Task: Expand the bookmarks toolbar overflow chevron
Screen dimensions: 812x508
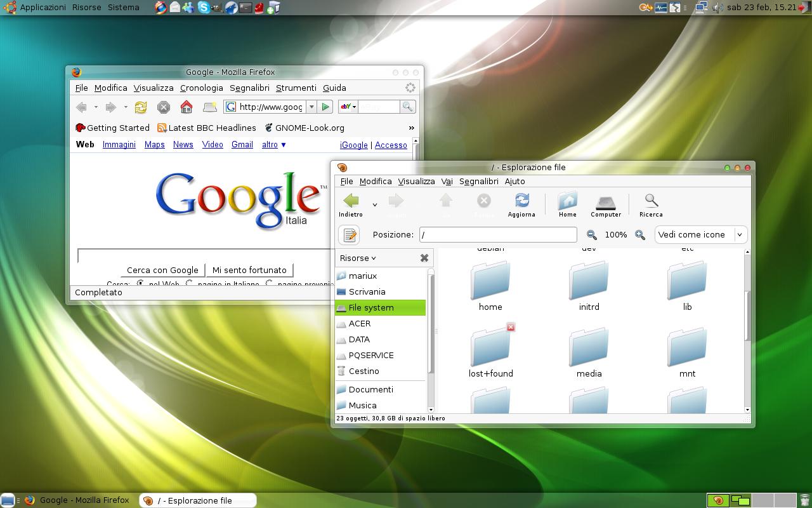Action: [411, 128]
